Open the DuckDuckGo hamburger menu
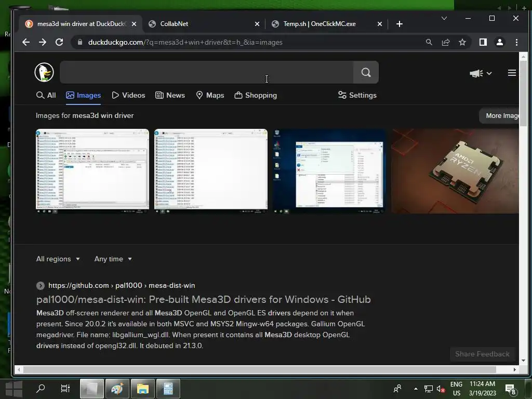The width and height of the screenshot is (532, 399). 512,73
